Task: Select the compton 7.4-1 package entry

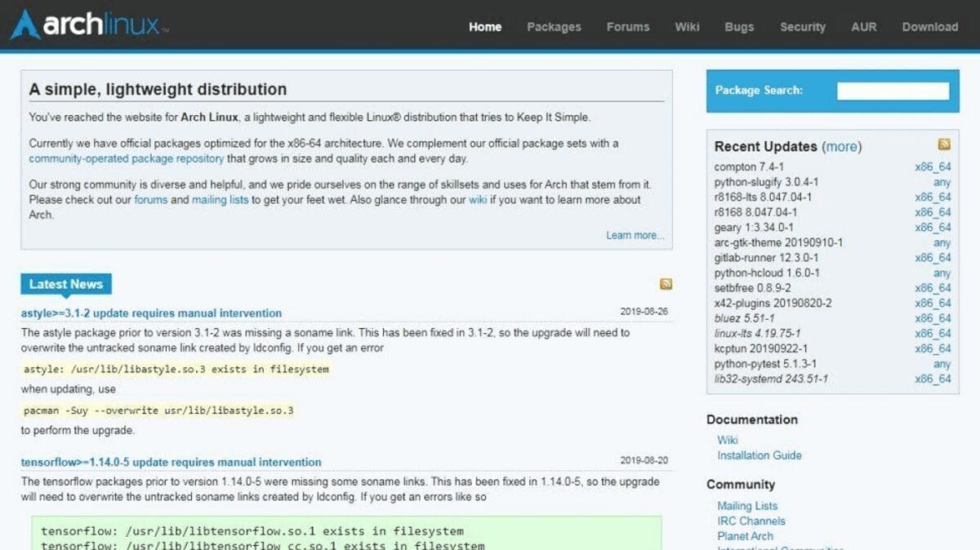Action: [749, 167]
